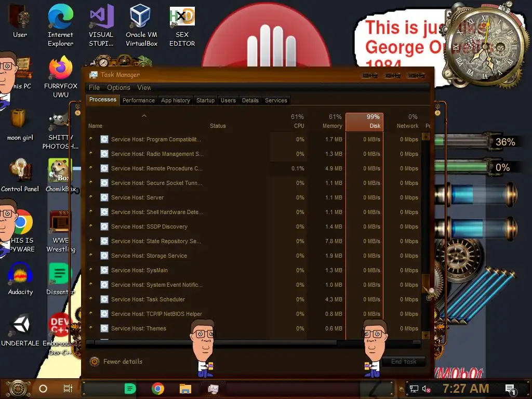Click the muted volume tray icon
The height and width of the screenshot is (399, 532).
click(426, 389)
